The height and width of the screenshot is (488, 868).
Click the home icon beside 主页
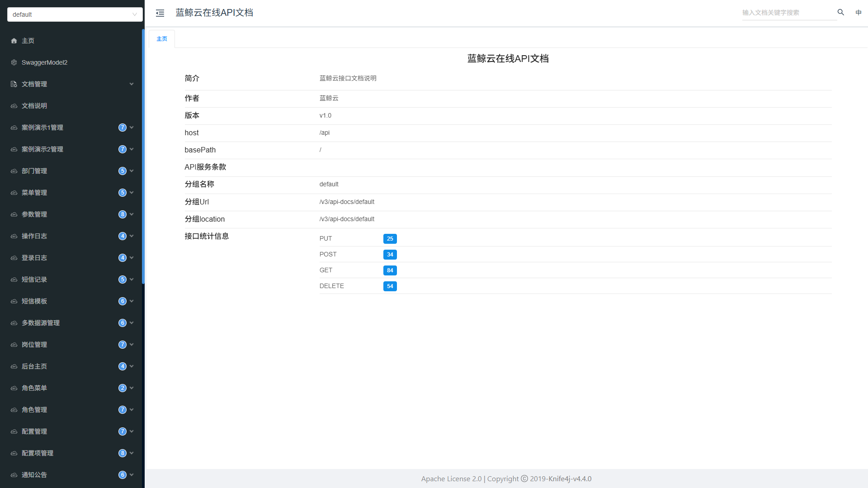click(14, 41)
